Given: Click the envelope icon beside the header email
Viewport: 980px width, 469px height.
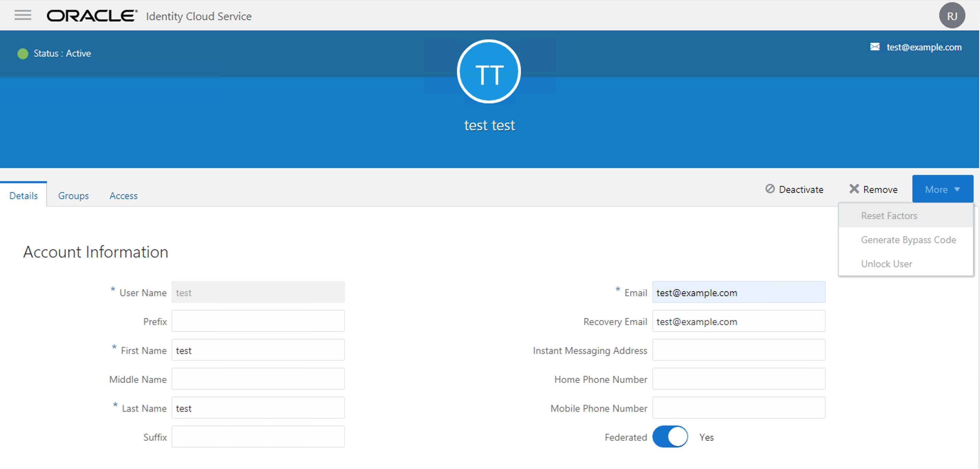Looking at the screenshot, I should point(875,47).
